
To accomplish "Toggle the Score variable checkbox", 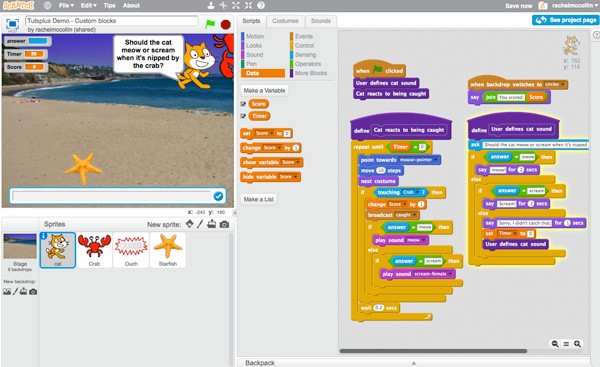I will 243,104.
